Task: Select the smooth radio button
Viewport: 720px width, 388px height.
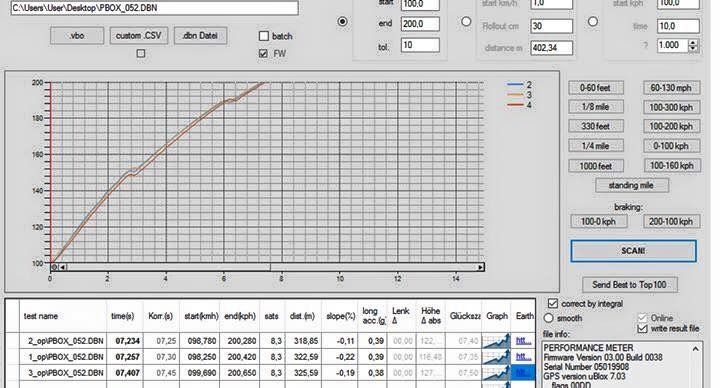Action: point(549,318)
